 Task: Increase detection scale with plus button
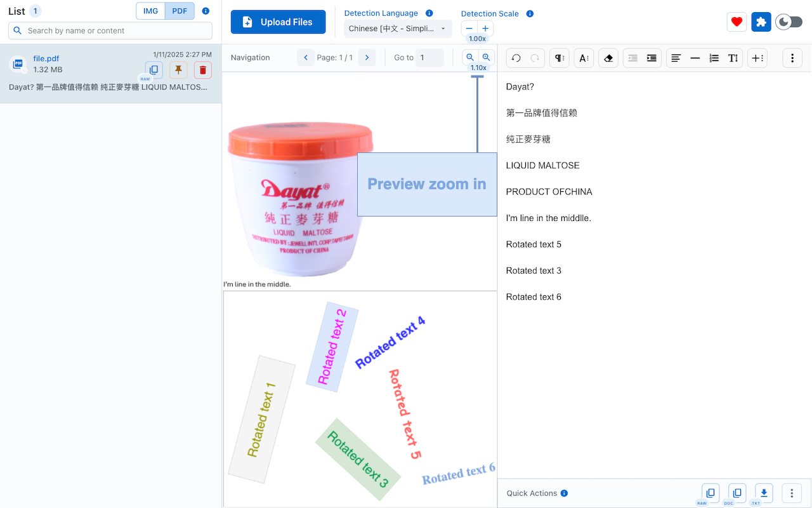(x=485, y=29)
